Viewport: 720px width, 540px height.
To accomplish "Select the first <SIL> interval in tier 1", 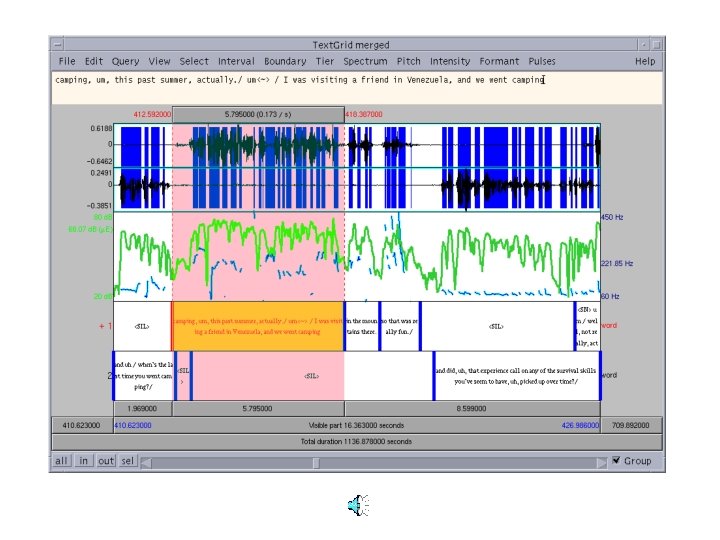I will pyautogui.click(x=142, y=326).
